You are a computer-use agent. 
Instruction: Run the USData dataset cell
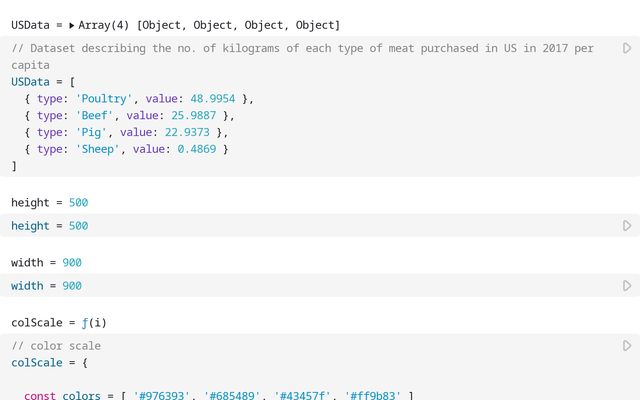(x=627, y=48)
